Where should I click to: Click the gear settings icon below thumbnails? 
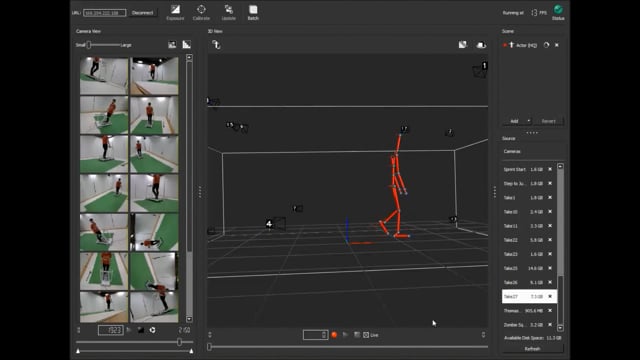click(152, 330)
